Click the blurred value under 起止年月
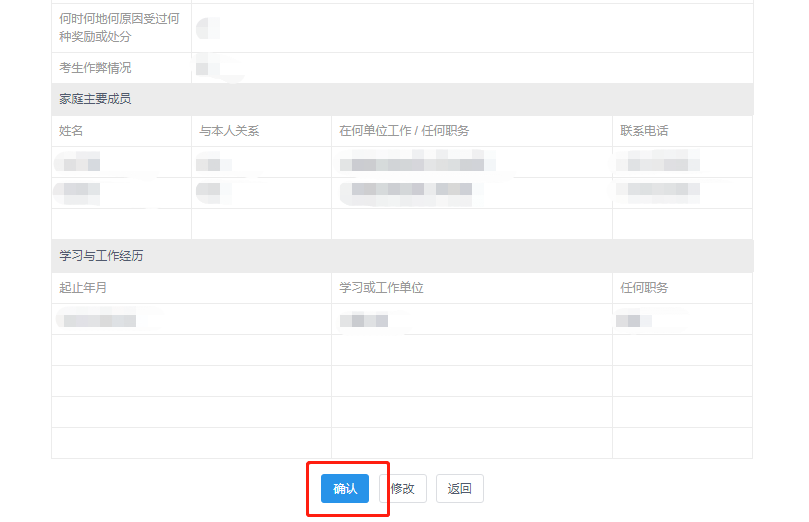 coord(98,320)
